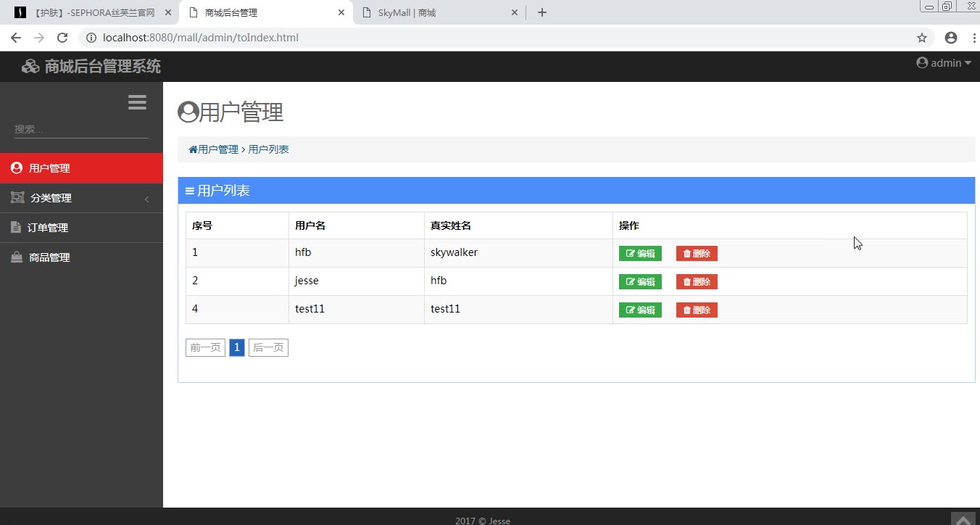Edit user hfb with the 编辑 button
980x525 pixels.
(640, 254)
